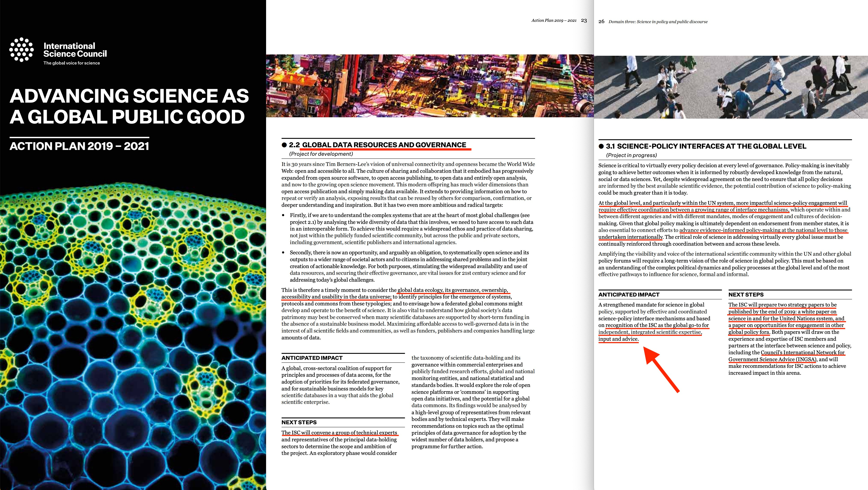Click the International Science Council dotted logo
Screen dimensions: 868x490
point(22,50)
